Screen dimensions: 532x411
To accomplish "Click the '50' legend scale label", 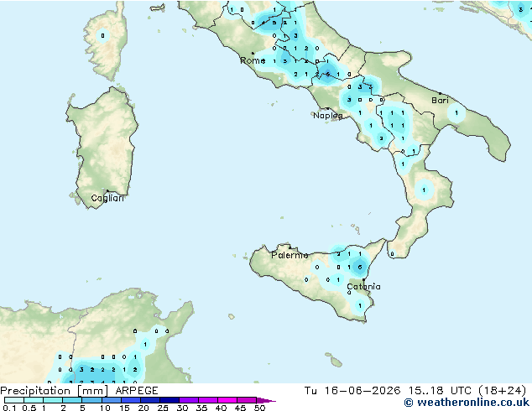I will [x=259, y=408].
